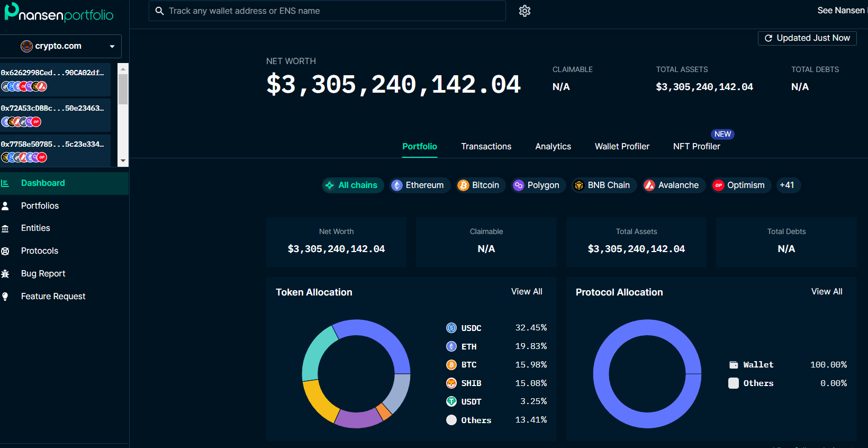The image size is (868, 448).
Task: Click the Bug Report bug icon
Action: 5,274
